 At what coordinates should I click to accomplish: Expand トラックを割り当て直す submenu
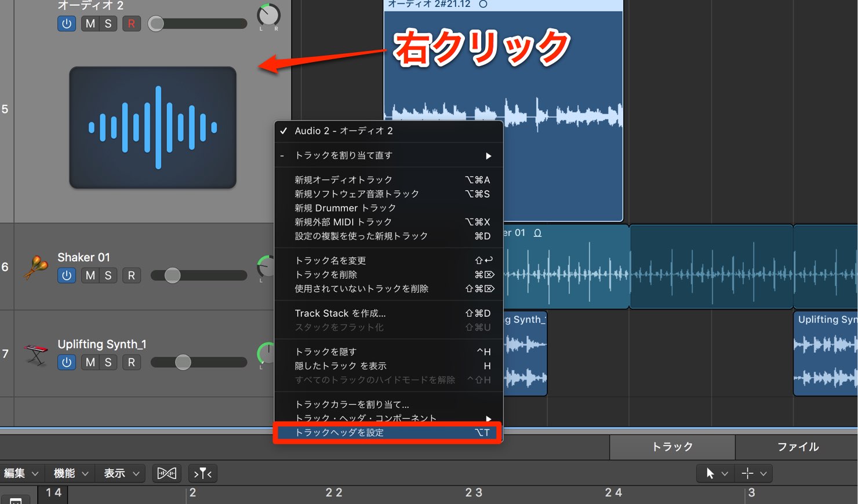[x=388, y=155]
